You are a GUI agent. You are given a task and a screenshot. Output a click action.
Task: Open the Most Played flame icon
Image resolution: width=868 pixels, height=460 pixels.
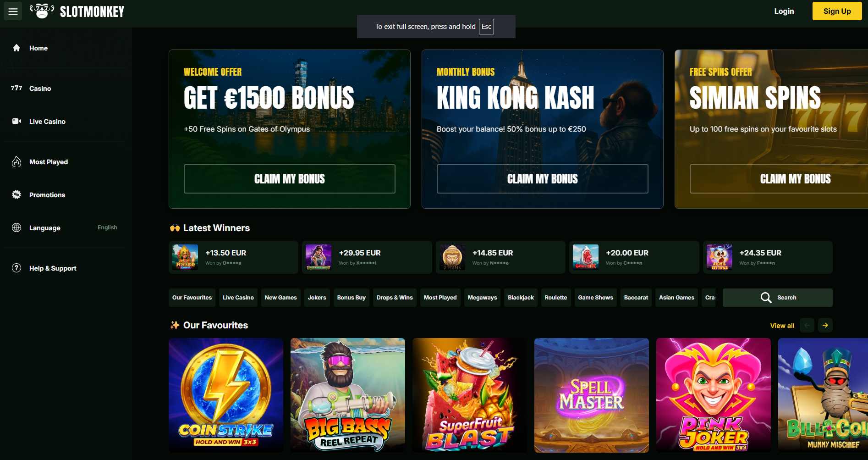pos(16,161)
